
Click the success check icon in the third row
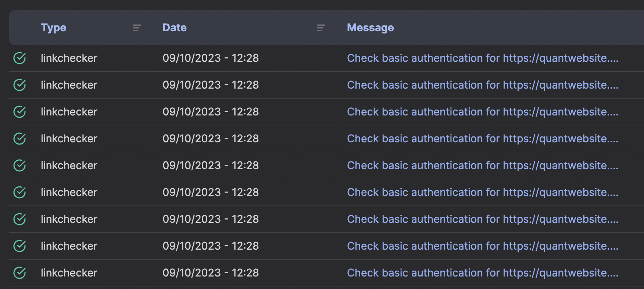(19, 112)
